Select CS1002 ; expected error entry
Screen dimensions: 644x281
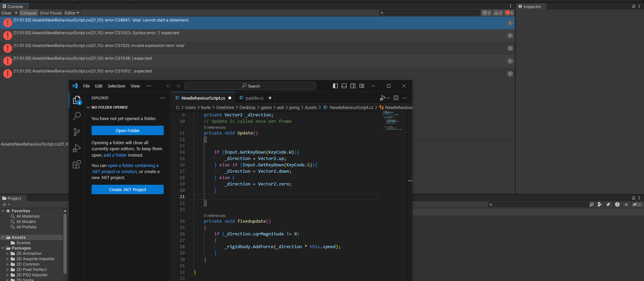point(257,74)
